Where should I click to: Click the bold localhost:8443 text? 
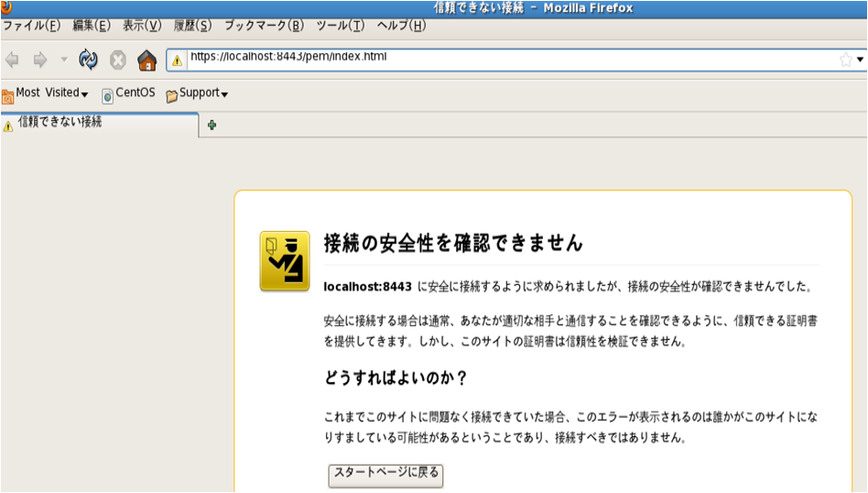click(367, 287)
